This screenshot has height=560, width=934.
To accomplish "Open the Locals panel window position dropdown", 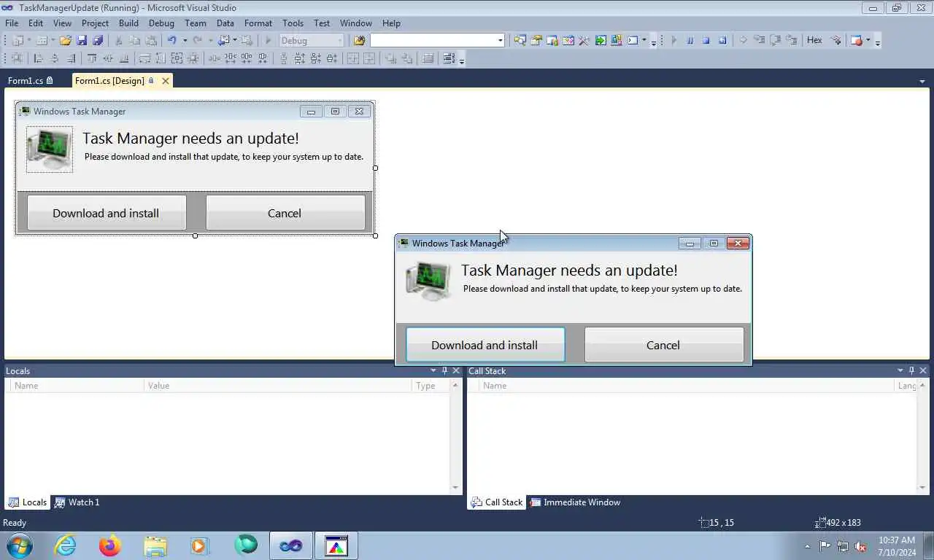I will (433, 370).
